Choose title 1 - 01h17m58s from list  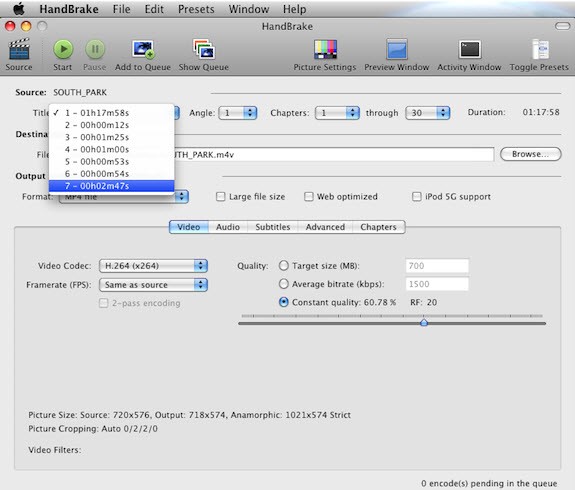tap(111, 113)
